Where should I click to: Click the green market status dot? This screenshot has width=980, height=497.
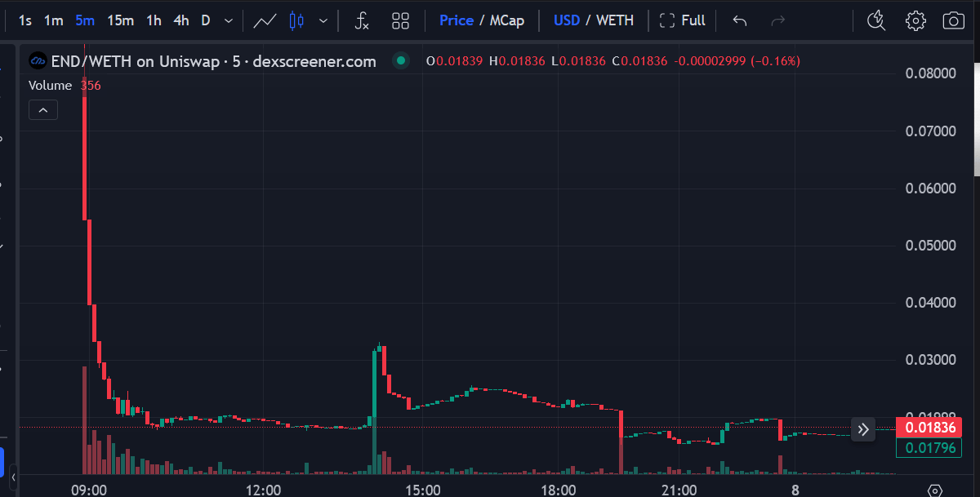(x=400, y=60)
